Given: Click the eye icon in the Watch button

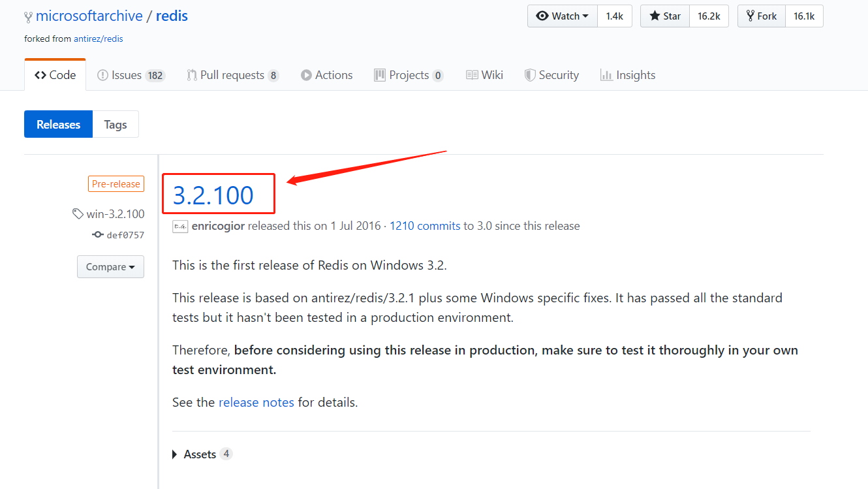Looking at the screenshot, I should (542, 16).
